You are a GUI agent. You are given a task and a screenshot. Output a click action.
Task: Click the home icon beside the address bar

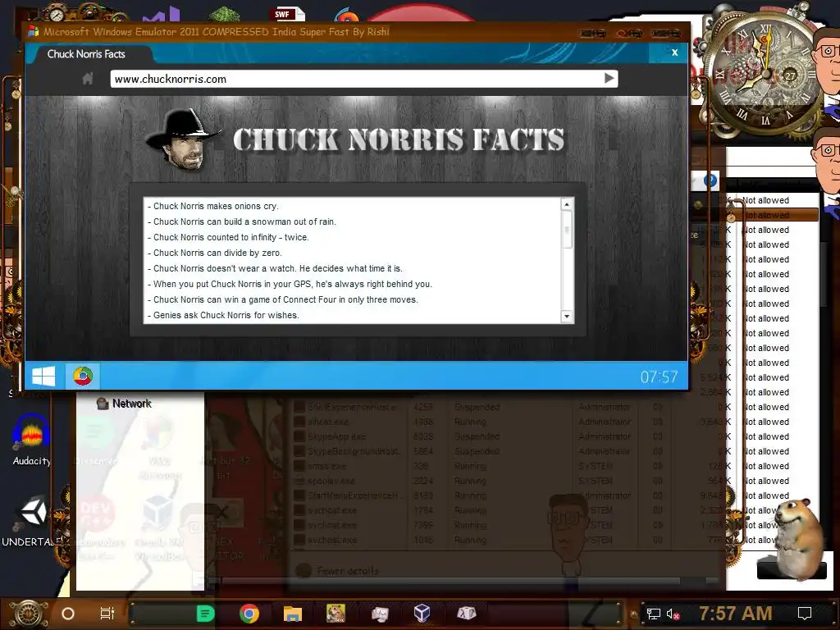click(88, 79)
